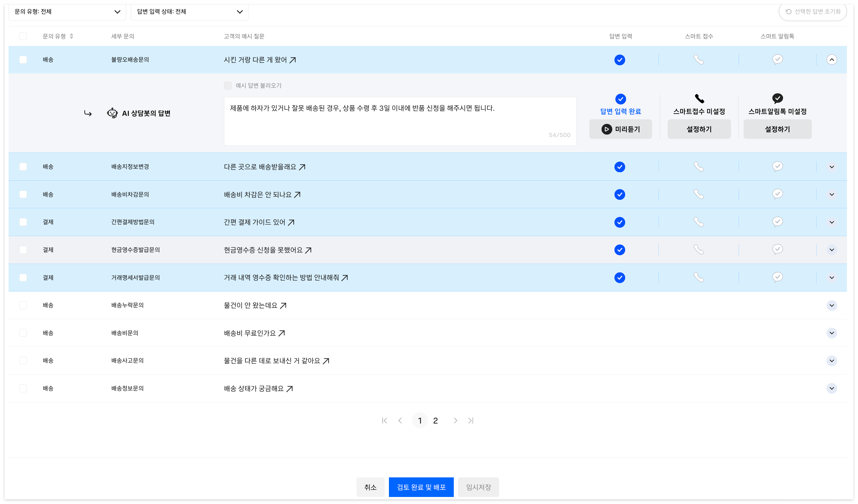Expand the 배송정보문의 row
The height and width of the screenshot is (504, 858).
pyautogui.click(x=831, y=388)
